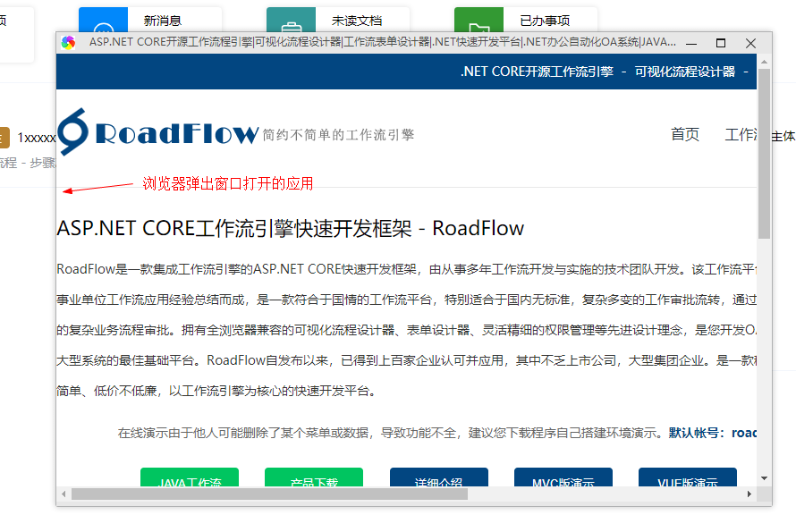Open the 可视化流程设计器 header link
This screenshot has width=796, height=532.
pos(685,72)
